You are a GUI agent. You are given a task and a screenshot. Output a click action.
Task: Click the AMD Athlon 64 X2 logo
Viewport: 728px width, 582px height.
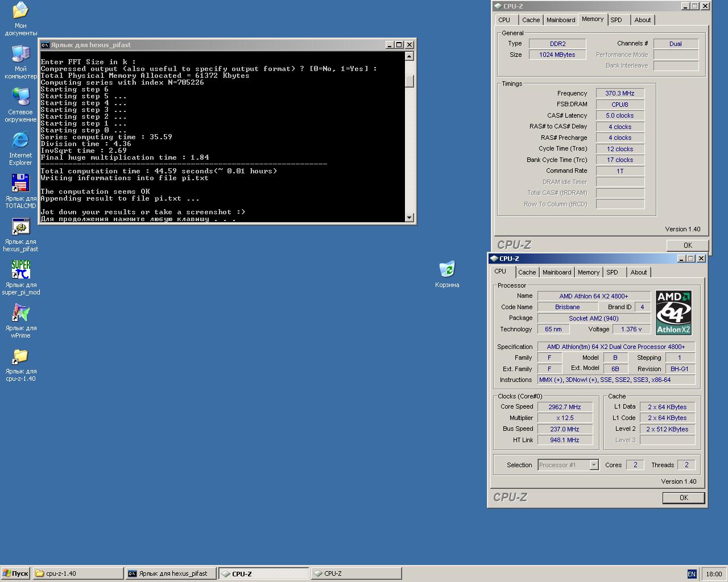click(x=673, y=313)
